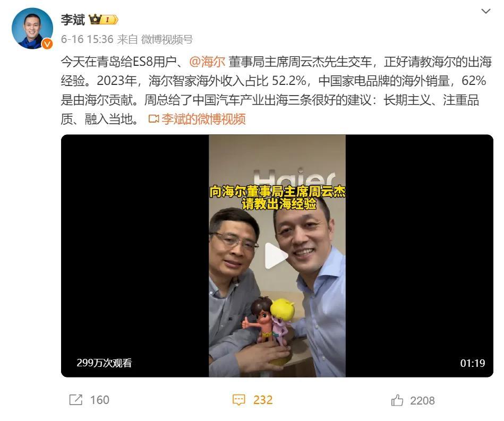The width and height of the screenshot is (504, 421).
Task: Click the repost share icon
Action: pos(76,400)
